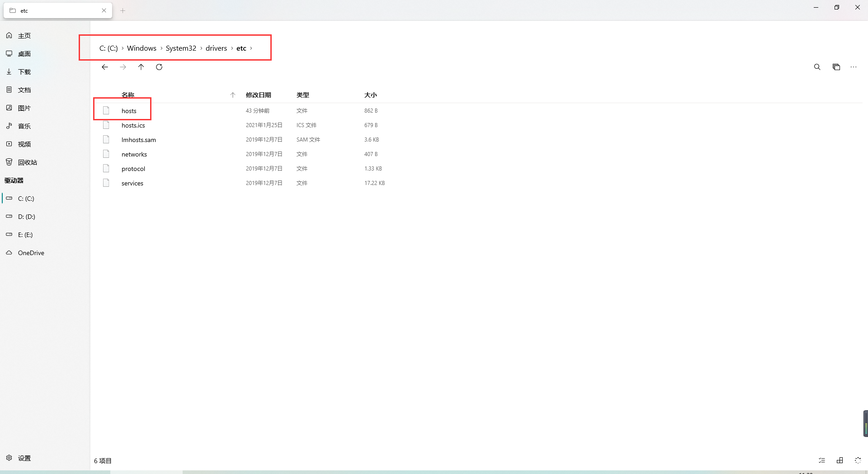The width and height of the screenshot is (868, 474).
Task: Navigate up one folder level
Action: click(141, 67)
